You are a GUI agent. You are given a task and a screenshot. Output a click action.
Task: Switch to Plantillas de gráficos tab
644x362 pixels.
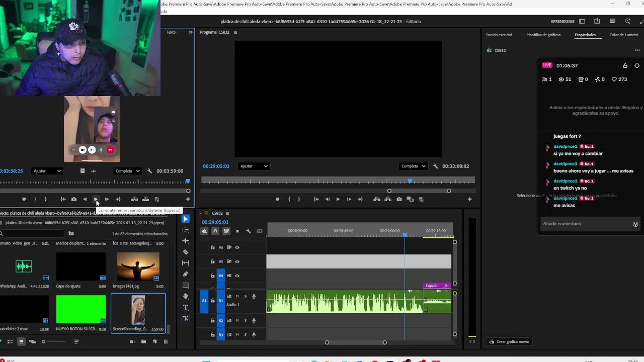click(543, 35)
